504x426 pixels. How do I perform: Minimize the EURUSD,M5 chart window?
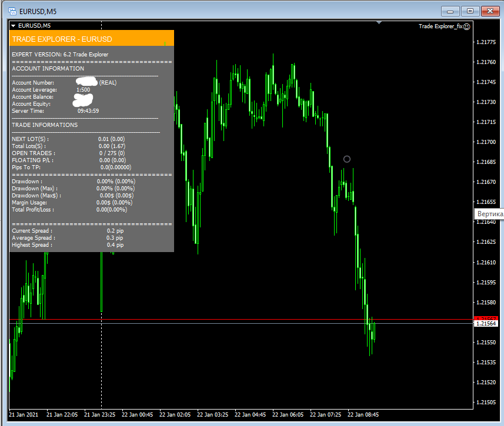coord(450,11)
